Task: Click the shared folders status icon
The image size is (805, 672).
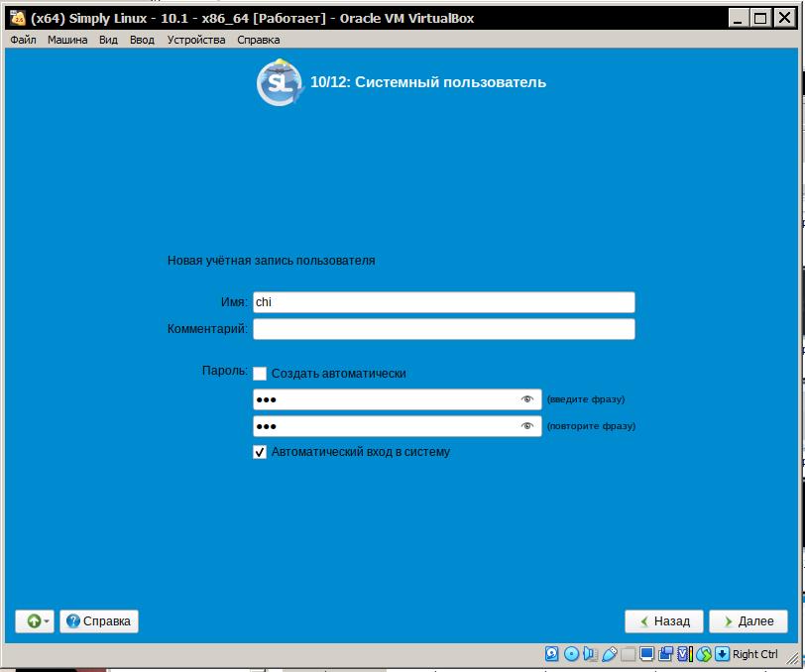Action: (628, 653)
